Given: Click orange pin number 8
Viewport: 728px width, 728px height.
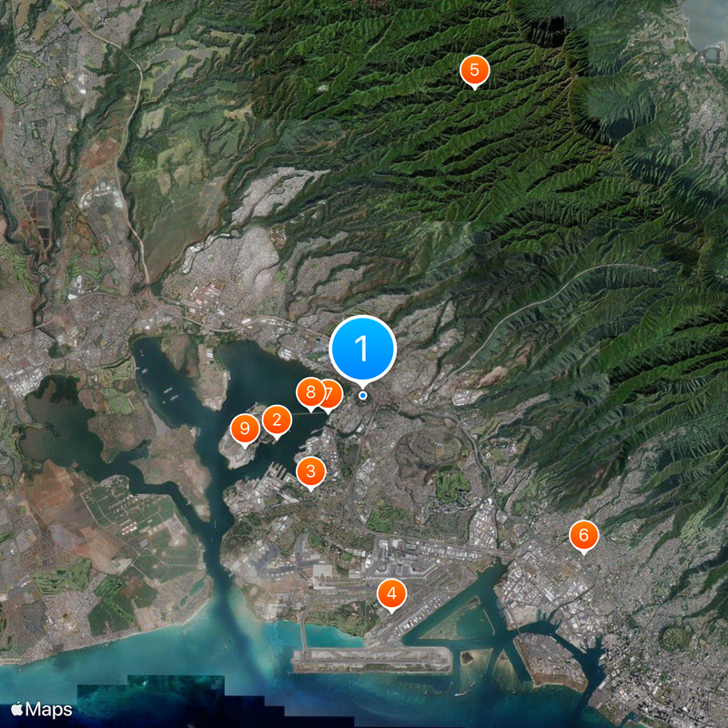Looking at the screenshot, I should pyautogui.click(x=309, y=392).
